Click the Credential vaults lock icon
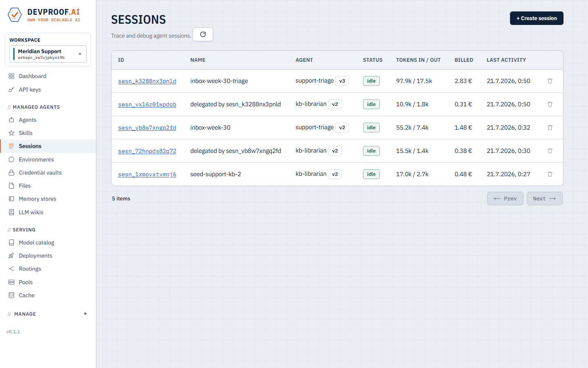The image size is (588, 368). (x=11, y=173)
